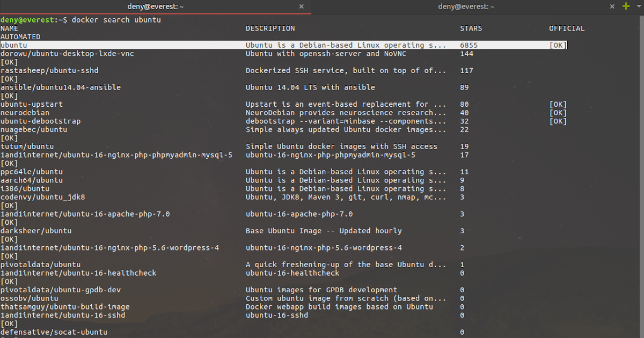This screenshot has width=644, height=338.
Task: Switch to the second deny@everest tab
Action: tap(466, 6)
